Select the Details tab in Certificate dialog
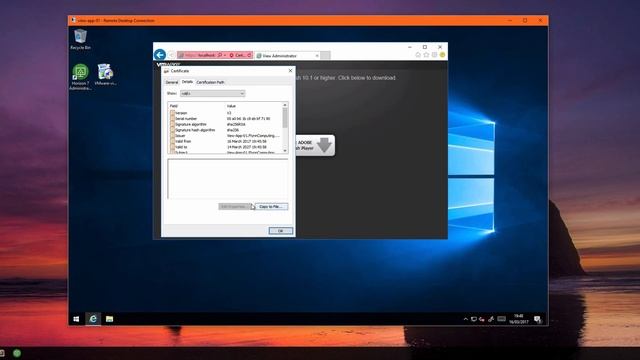This screenshot has height=360, width=640. pyautogui.click(x=187, y=82)
